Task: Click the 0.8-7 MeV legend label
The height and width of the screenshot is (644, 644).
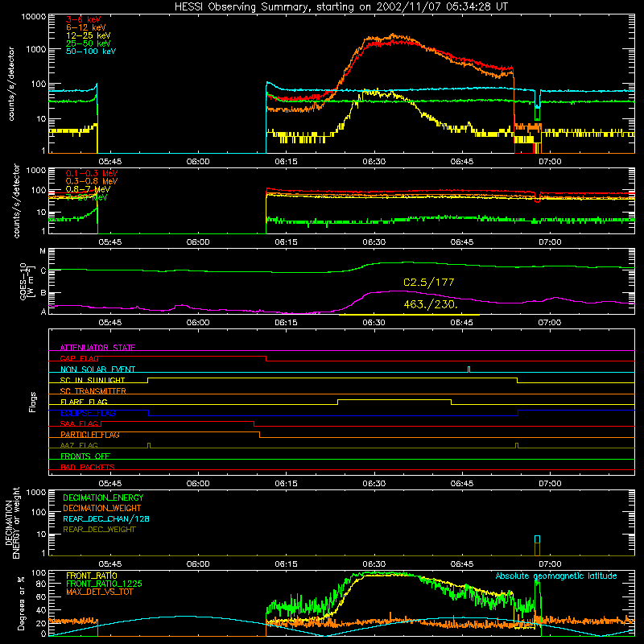Action: pyautogui.click(x=88, y=189)
